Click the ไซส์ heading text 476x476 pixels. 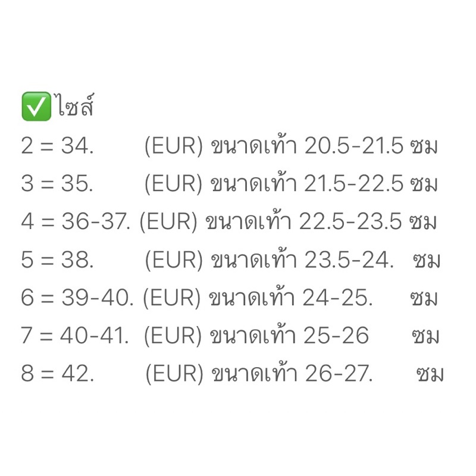coord(77,108)
